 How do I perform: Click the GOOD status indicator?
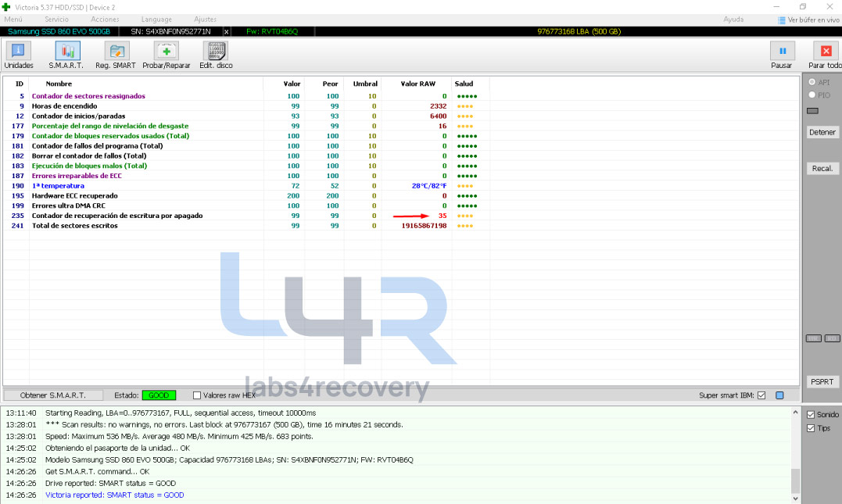click(x=159, y=395)
